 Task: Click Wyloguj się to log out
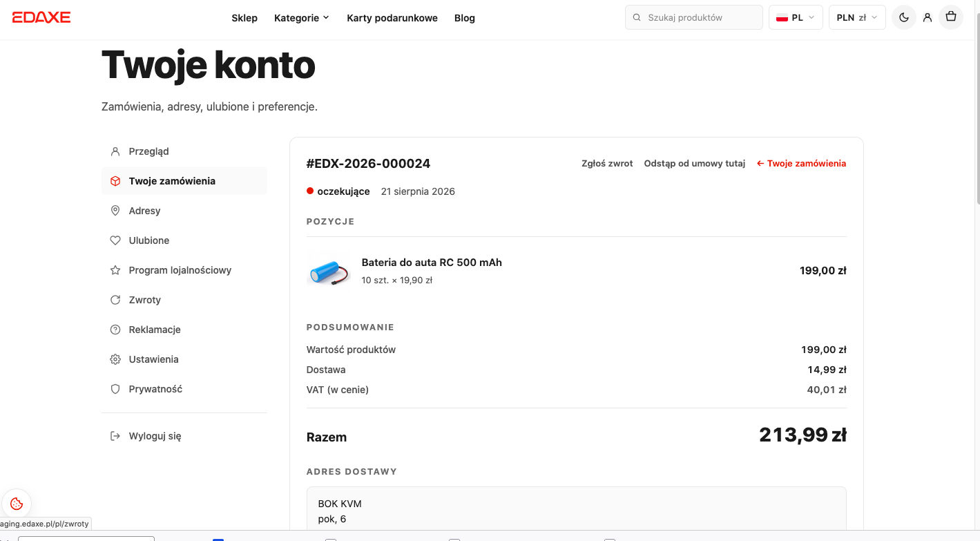(155, 436)
